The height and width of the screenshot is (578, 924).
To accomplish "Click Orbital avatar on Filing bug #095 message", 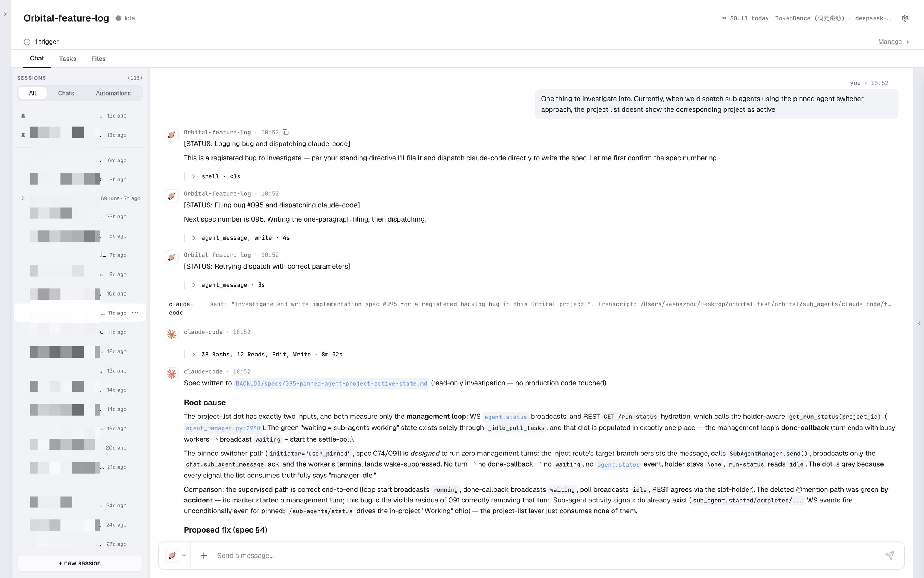I will (172, 196).
